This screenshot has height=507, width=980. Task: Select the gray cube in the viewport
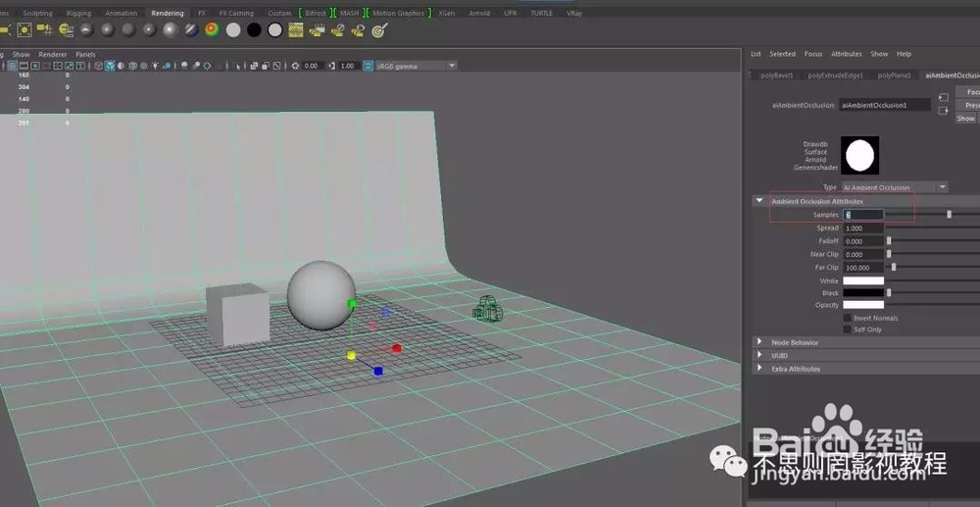[x=238, y=315]
